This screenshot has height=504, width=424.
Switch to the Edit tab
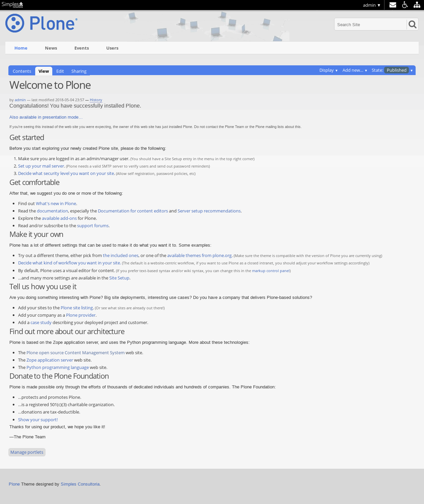tap(60, 71)
